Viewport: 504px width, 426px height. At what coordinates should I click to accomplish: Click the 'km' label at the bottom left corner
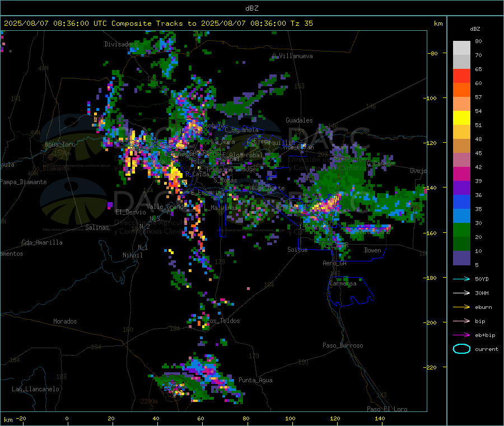8,420
